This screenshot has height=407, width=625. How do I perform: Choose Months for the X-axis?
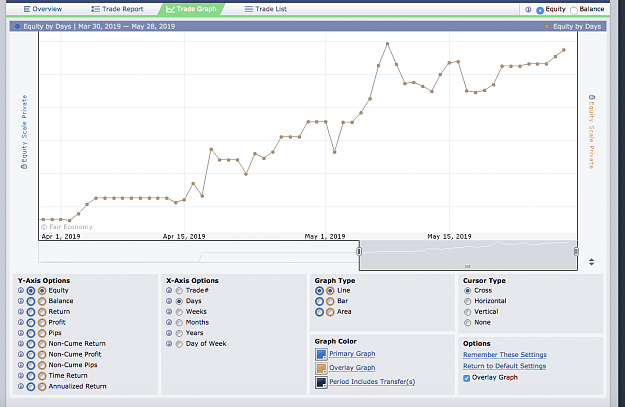179,323
